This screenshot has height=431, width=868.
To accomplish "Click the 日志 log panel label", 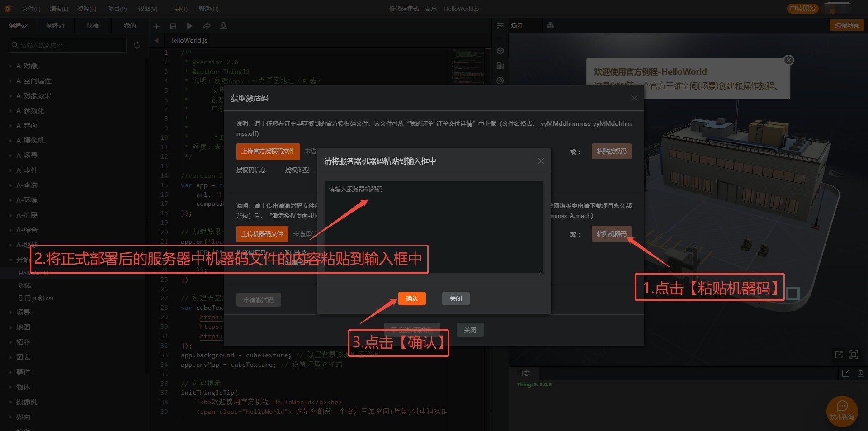I will click(x=524, y=373).
